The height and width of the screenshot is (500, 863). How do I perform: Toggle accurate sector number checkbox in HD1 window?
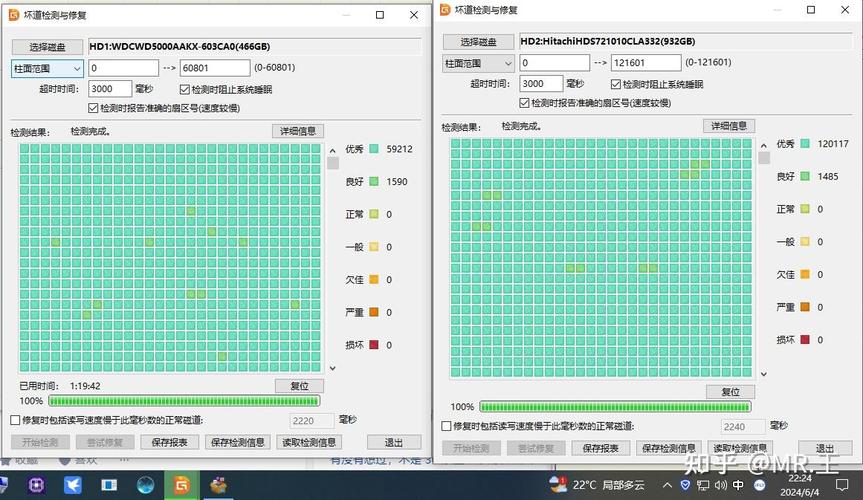pyautogui.click(x=93, y=108)
